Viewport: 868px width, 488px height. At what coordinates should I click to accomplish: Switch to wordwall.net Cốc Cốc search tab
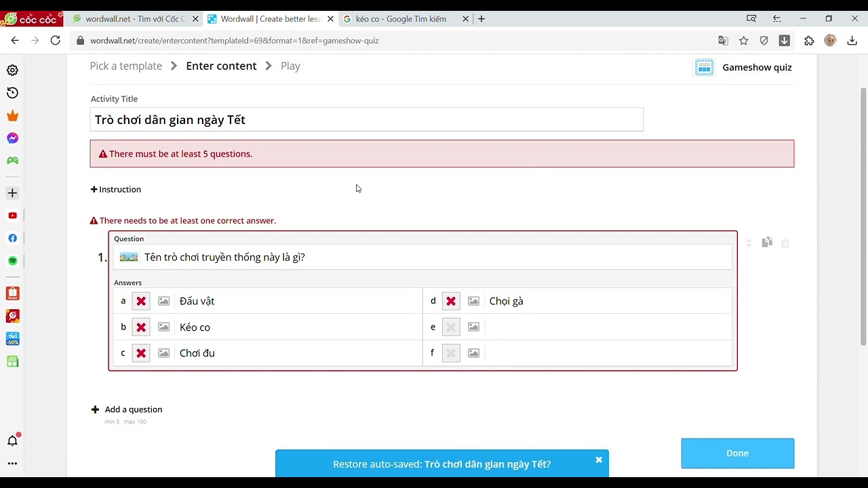(135, 19)
